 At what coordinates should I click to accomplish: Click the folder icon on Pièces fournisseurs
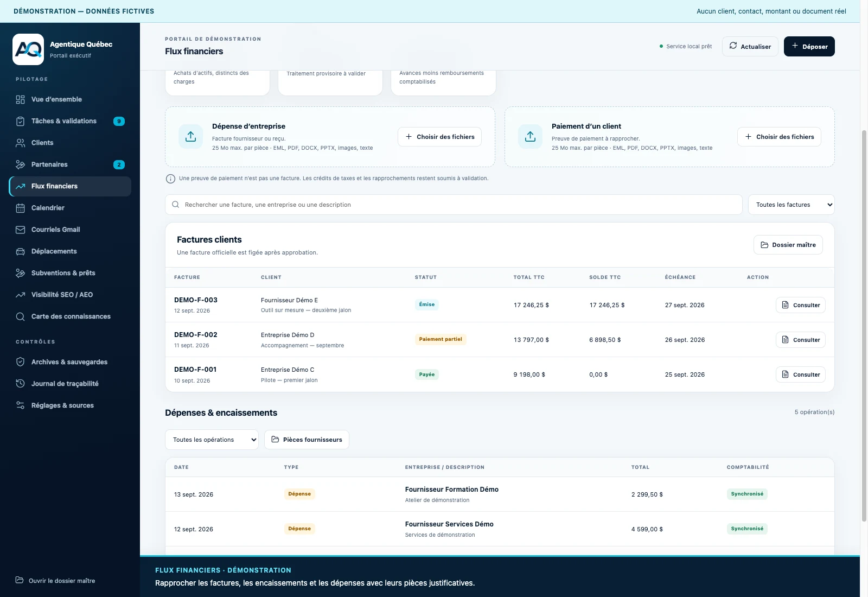coord(275,440)
